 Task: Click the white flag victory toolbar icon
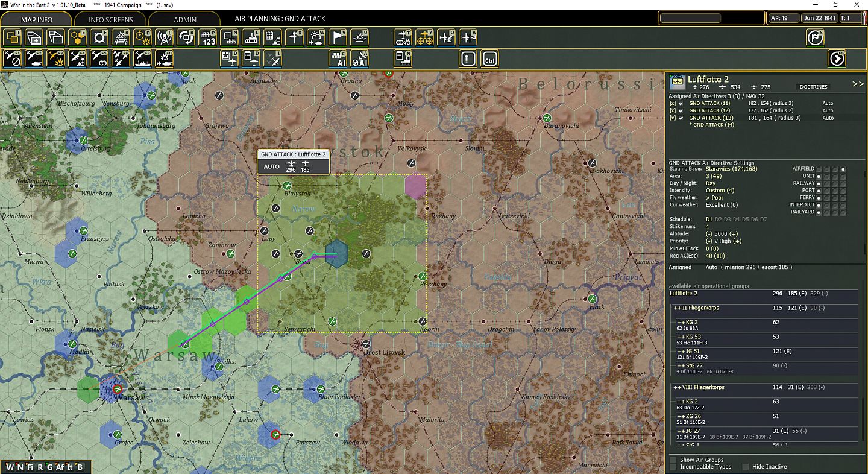tap(338, 37)
